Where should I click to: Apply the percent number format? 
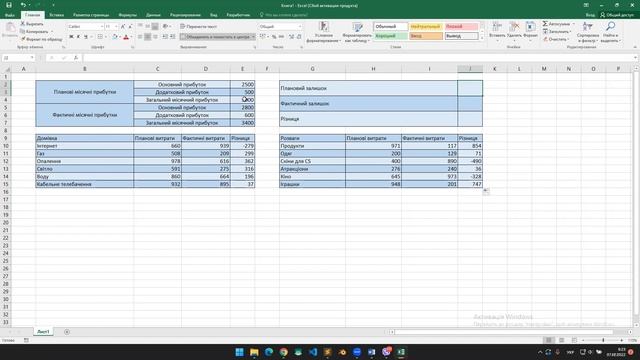coord(274,37)
